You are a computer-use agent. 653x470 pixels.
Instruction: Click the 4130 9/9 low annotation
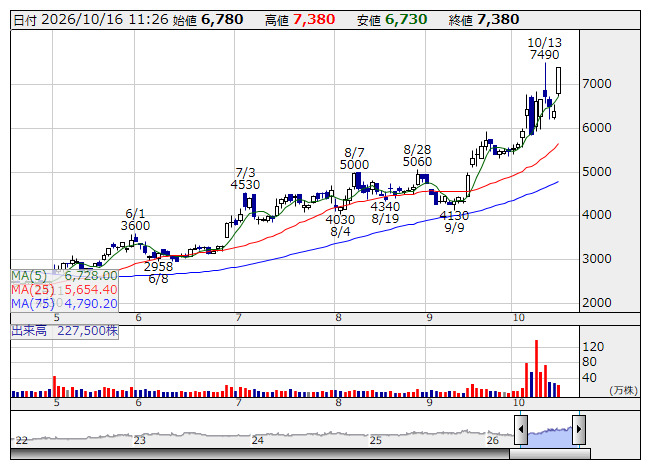click(x=454, y=221)
